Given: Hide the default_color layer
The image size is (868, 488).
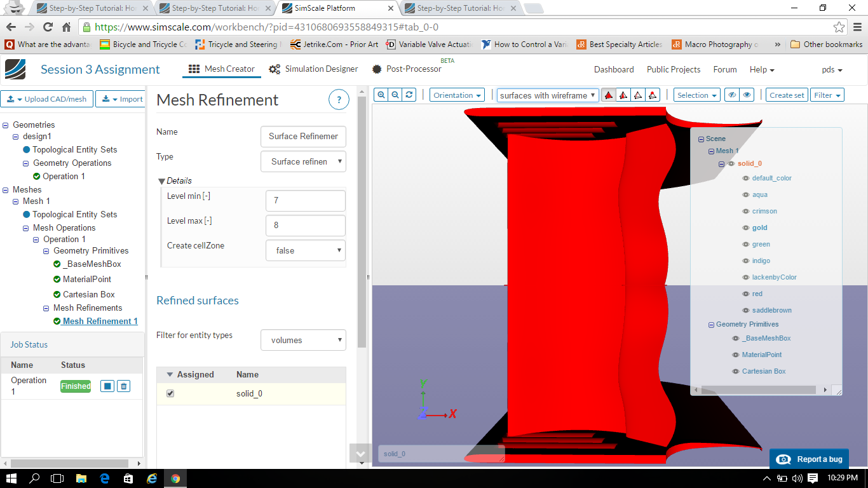Looking at the screenshot, I should coord(746,179).
